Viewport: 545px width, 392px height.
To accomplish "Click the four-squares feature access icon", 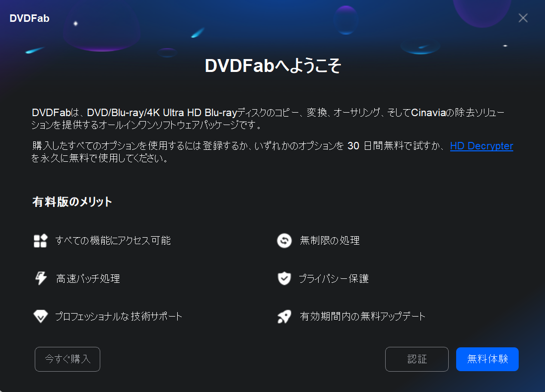I will pos(40,241).
